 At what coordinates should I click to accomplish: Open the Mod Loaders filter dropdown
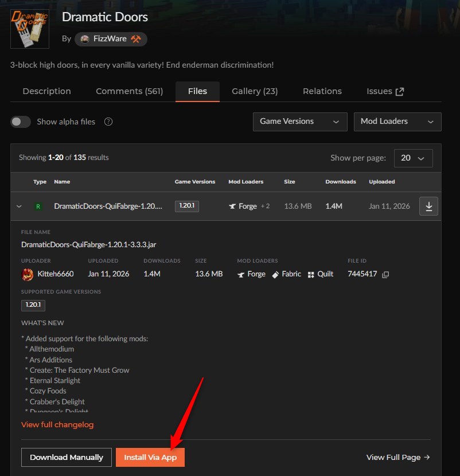pos(397,122)
